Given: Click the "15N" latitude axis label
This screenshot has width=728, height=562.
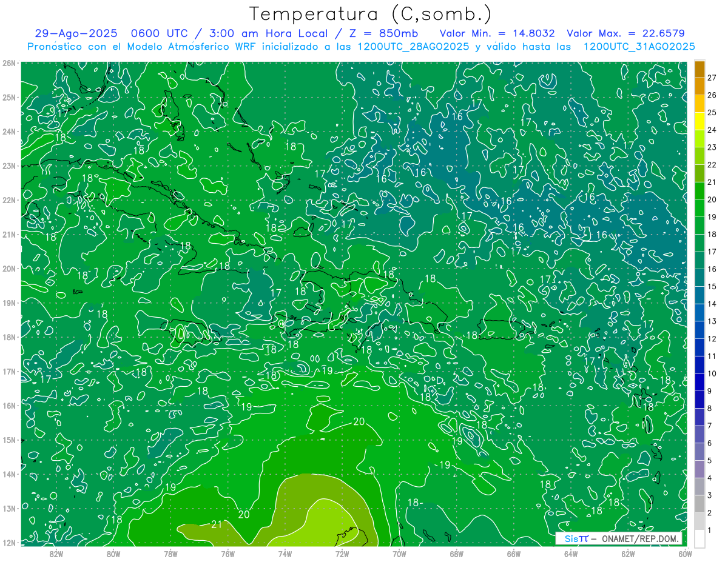Looking at the screenshot, I should pos(8,440).
